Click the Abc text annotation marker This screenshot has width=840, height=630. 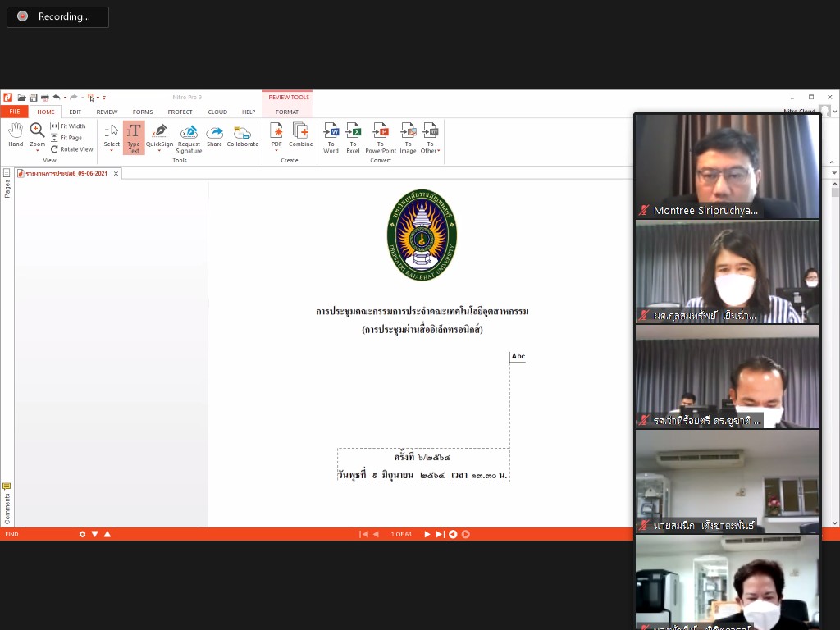(x=517, y=357)
